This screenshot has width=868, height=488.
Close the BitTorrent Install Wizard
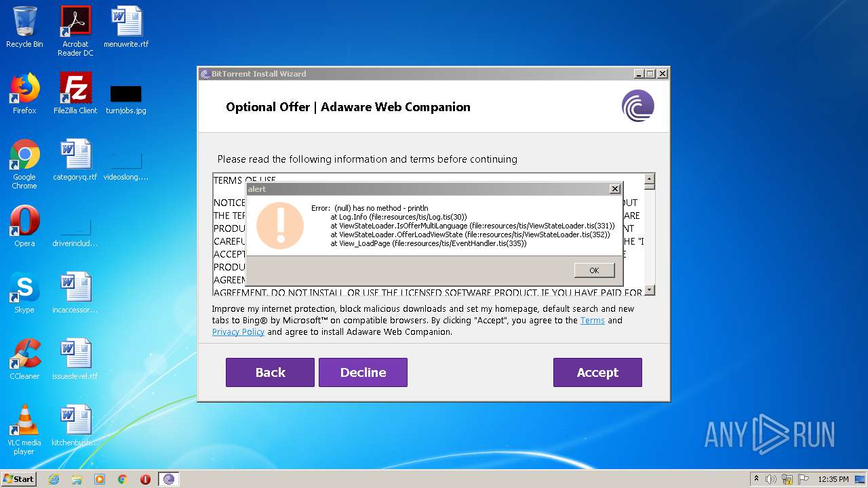coord(663,74)
